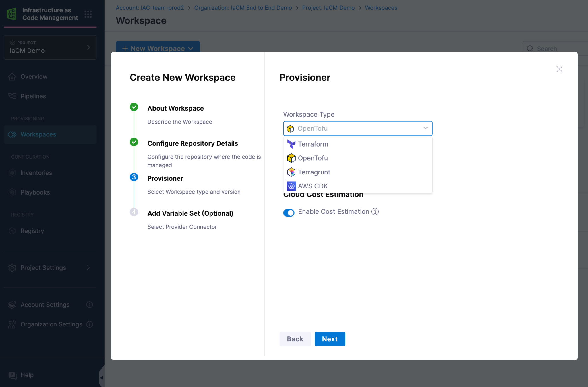Image resolution: width=588 pixels, height=387 pixels.
Task: Open Workspaces breadcrumb link
Action: coord(381,8)
